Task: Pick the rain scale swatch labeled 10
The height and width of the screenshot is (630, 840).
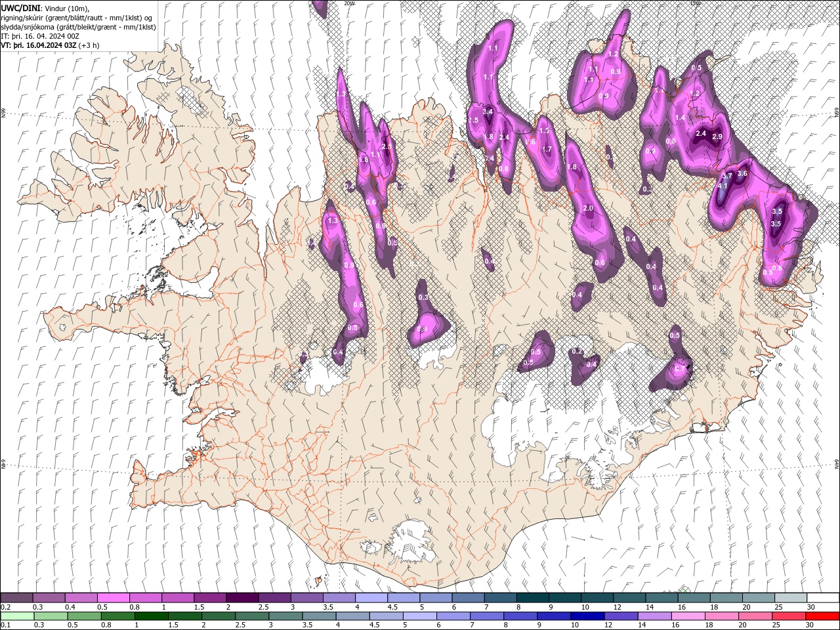Action: (588, 616)
